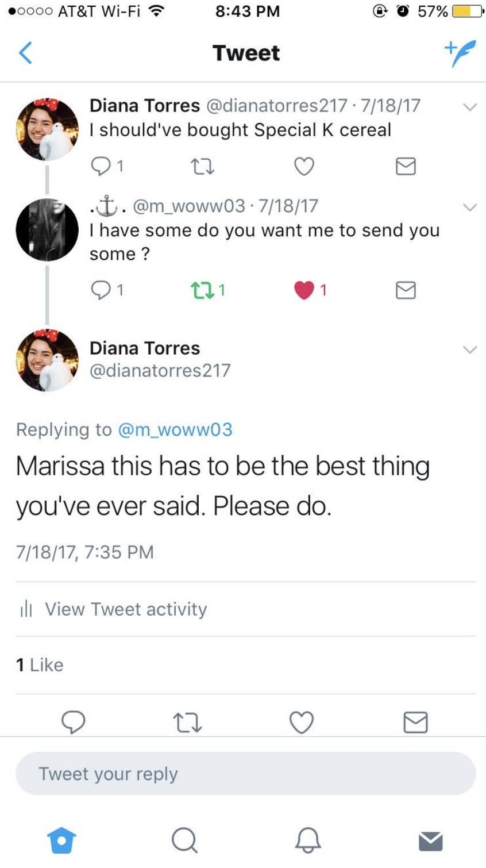Like the main tweet with heart icon
The width and height of the screenshot is (486, 868).
301,722
